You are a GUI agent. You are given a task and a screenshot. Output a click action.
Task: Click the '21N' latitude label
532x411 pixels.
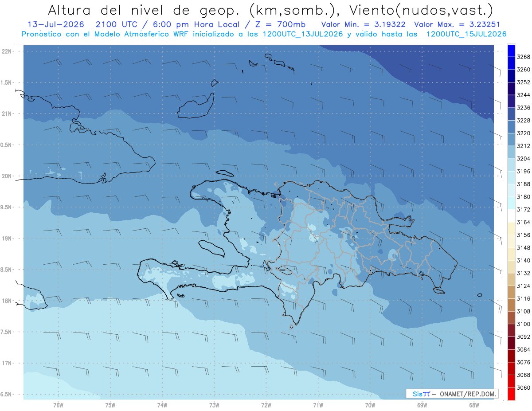pyautogui.click(x=7, y=114)
